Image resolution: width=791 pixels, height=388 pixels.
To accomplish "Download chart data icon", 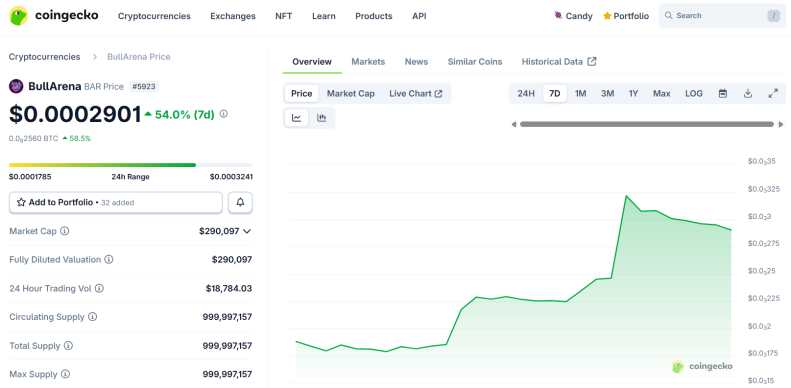I will coord(748,93).
